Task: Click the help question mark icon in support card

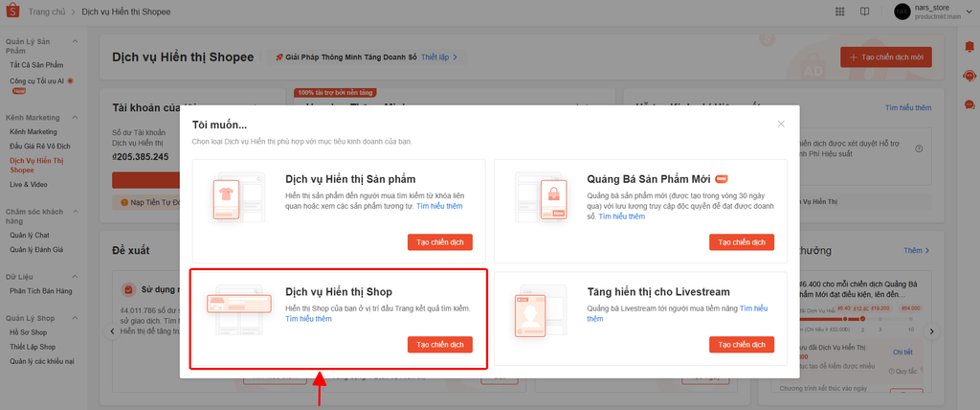Action: 919,149
